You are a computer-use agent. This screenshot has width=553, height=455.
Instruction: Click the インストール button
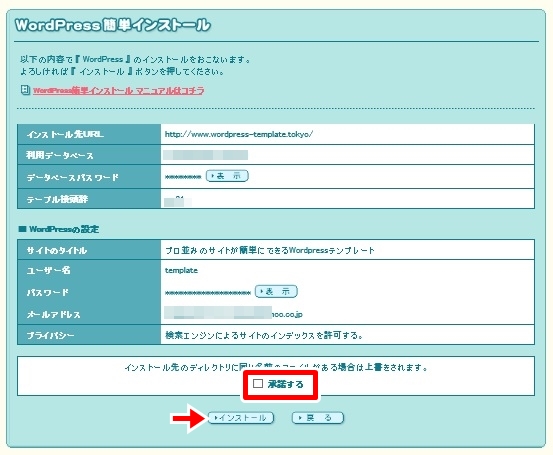point(241,418)
